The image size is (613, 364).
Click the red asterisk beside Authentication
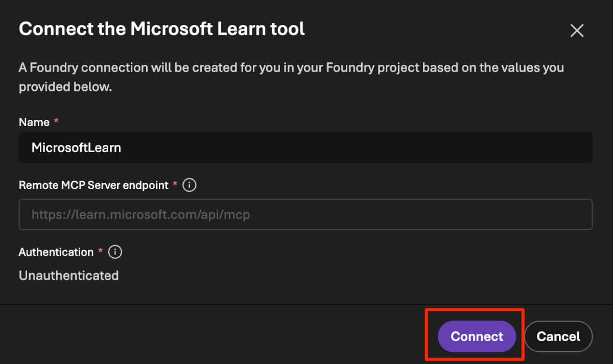101,252
